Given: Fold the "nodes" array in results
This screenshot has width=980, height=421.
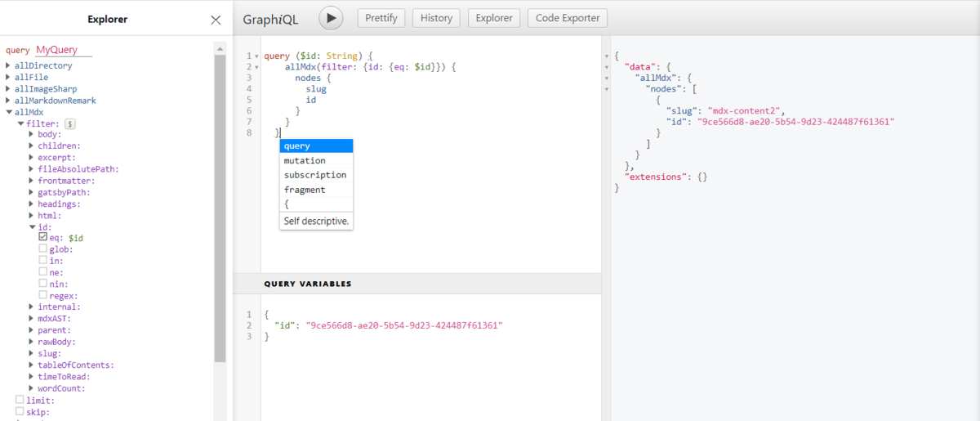Looking at the screenshot, I should pos(606,88).
